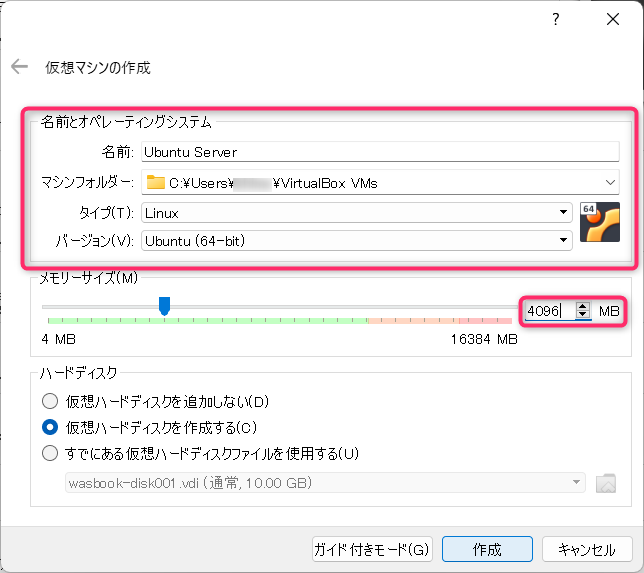Click the メモリーサイズ(M) group label

point(88,278)
